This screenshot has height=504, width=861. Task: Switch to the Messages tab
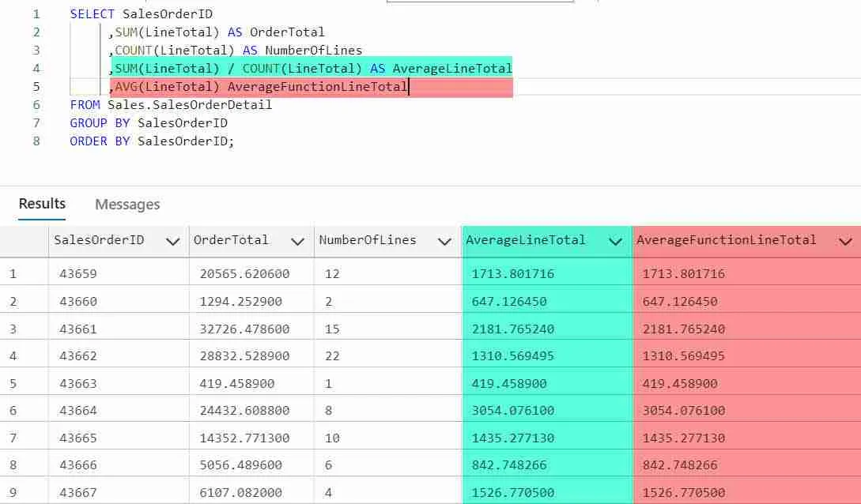click(x=127, y=205)
